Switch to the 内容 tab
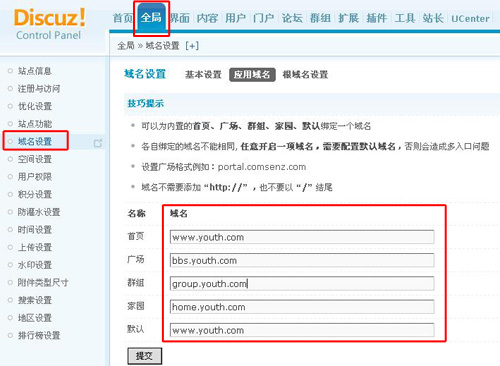The width and height of the screenshot is (500, 366). tap(207, 18)
